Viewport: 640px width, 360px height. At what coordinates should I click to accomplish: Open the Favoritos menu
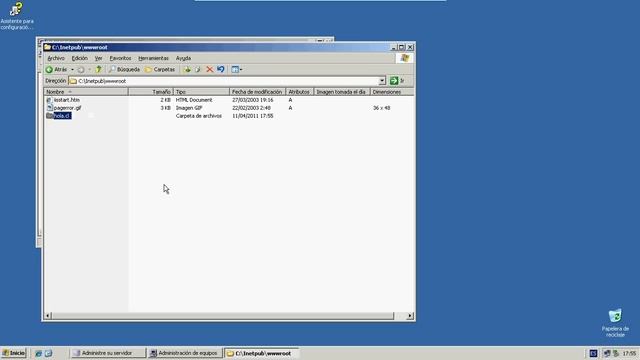tap(120, 58)
